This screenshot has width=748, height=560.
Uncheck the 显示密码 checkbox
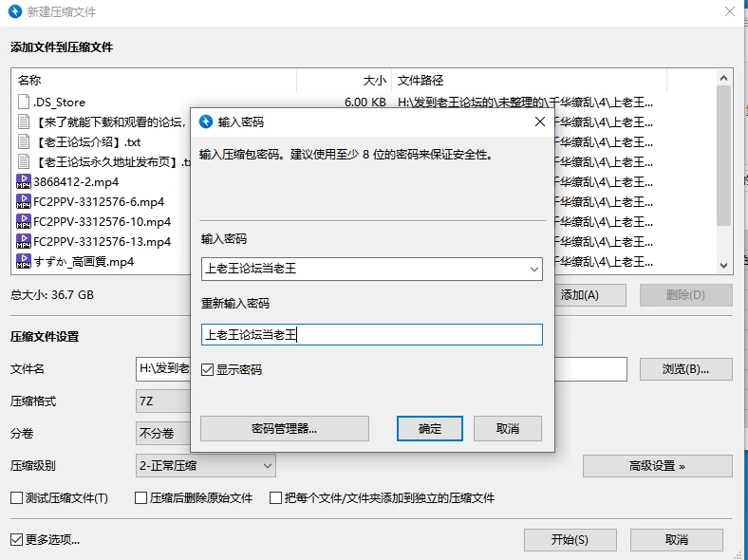tap(207, 369)
